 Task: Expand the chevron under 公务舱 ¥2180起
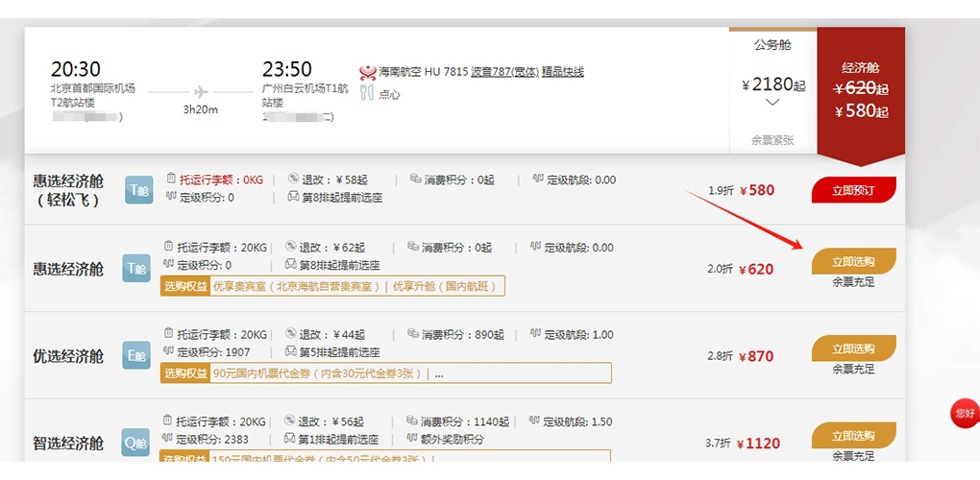pos(772,103)
